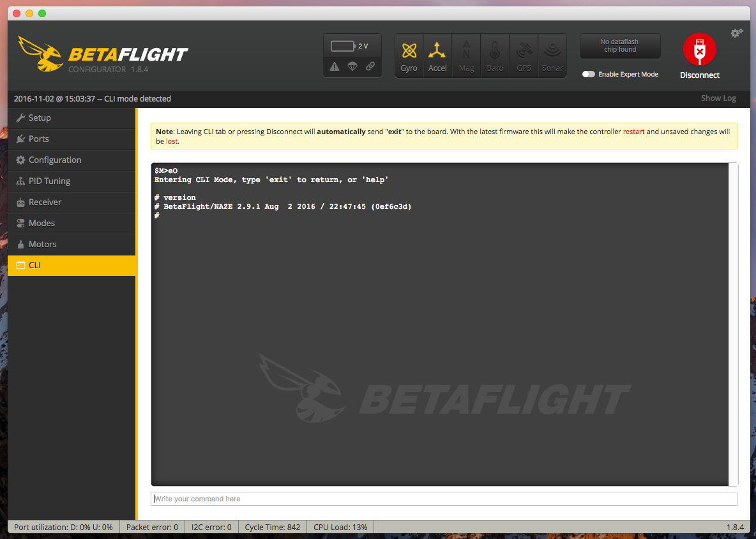Click the Port utilization status entry
756x539 pixels.
[x=63, y=528]
